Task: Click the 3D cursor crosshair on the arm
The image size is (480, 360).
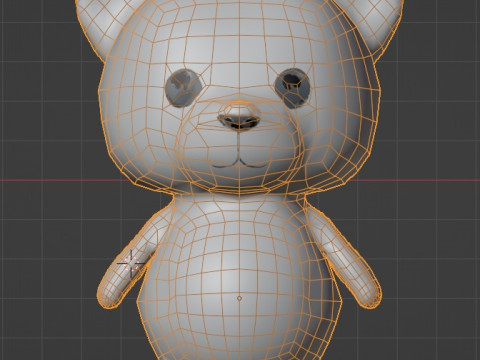Action: tap(131, 263)
